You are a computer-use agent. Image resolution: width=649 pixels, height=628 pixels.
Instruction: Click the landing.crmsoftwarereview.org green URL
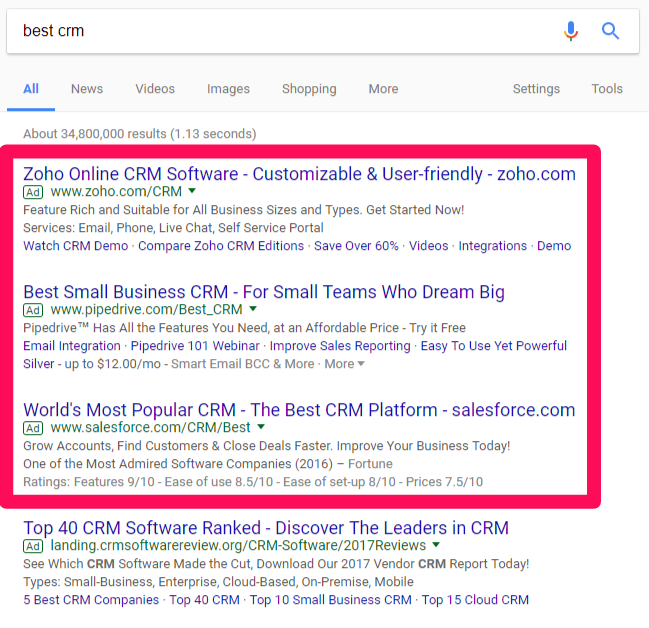(238, 546)
